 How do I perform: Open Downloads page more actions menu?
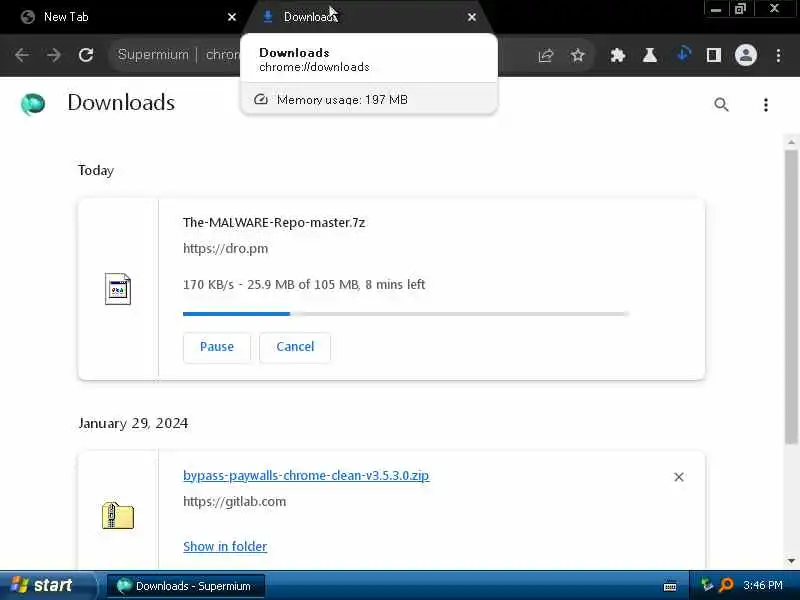[x=765, y=105]
